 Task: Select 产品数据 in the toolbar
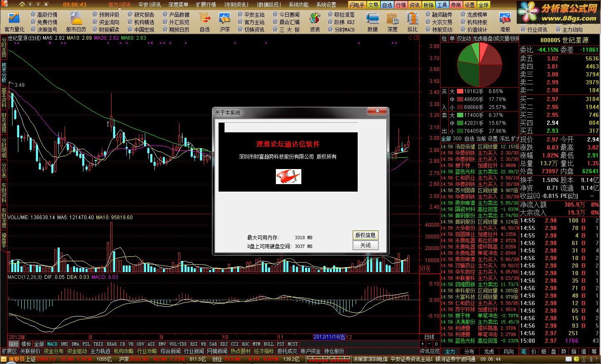click(x=176, y=15)
